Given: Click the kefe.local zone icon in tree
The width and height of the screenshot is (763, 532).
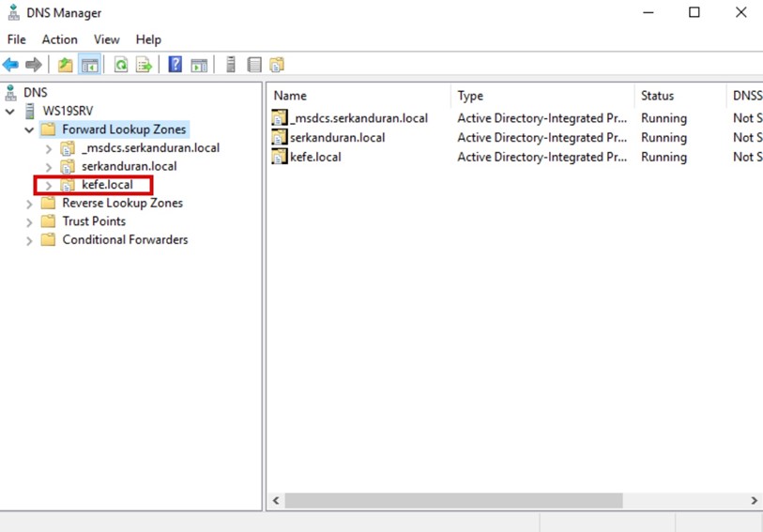Looking at the screenshot, I should click(68, 185).
